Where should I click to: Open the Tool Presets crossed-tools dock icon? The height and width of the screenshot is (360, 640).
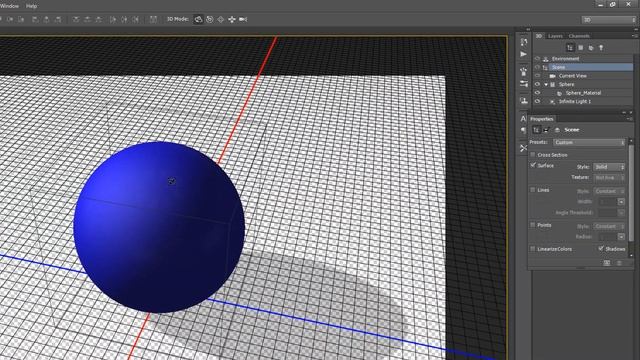523,148
